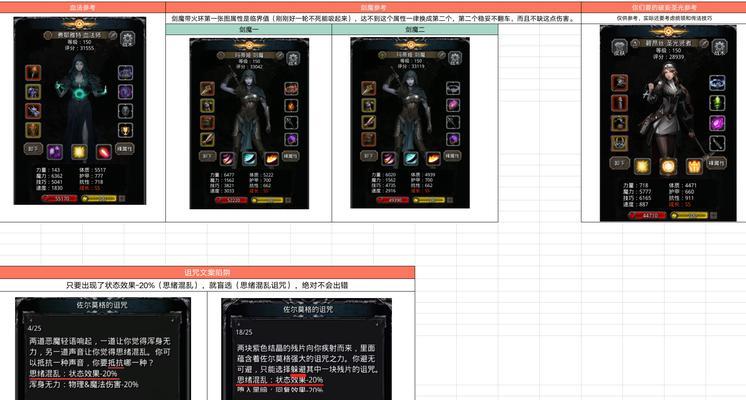The height and width of the screenshot is (400, 746).
Task: Select the fire orb slot in 剑魔一 panel
Action: click(291, 105)
